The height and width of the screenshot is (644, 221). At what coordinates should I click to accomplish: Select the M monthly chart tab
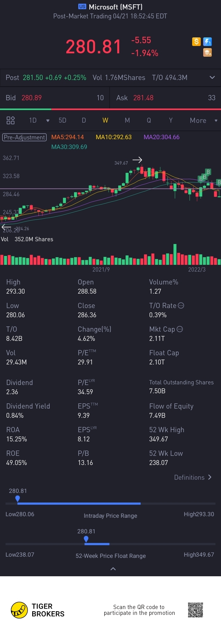coord(127,120)
